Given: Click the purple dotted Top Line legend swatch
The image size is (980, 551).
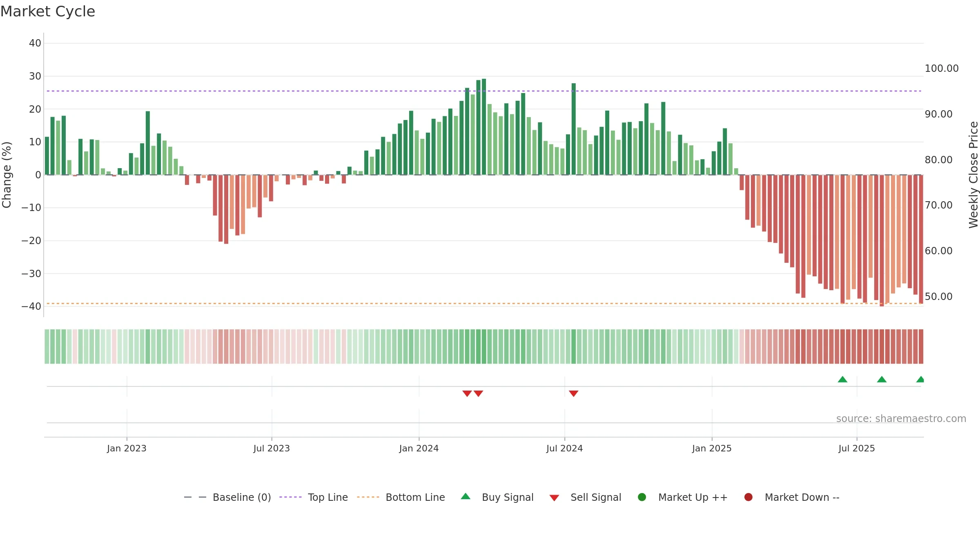Looking at the screenshot, I should pyautogui.click(x=290, y=497).
